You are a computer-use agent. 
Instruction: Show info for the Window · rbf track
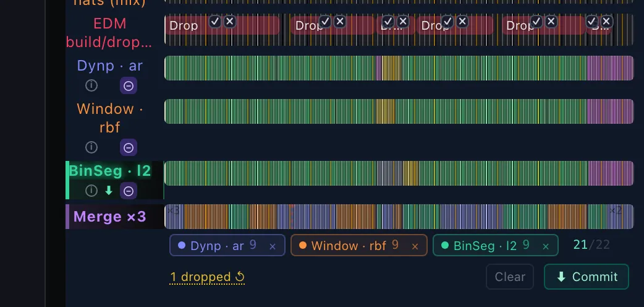coord(91,147)
